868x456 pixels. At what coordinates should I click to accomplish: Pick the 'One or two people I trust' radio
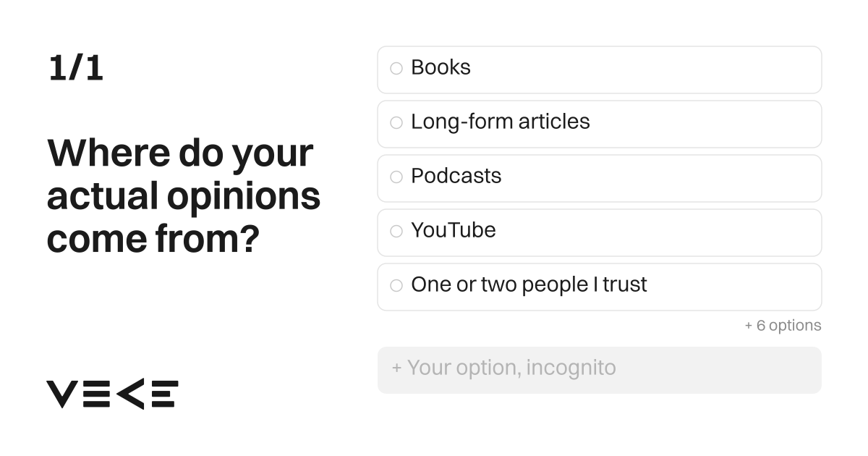(x=396, y=286)
